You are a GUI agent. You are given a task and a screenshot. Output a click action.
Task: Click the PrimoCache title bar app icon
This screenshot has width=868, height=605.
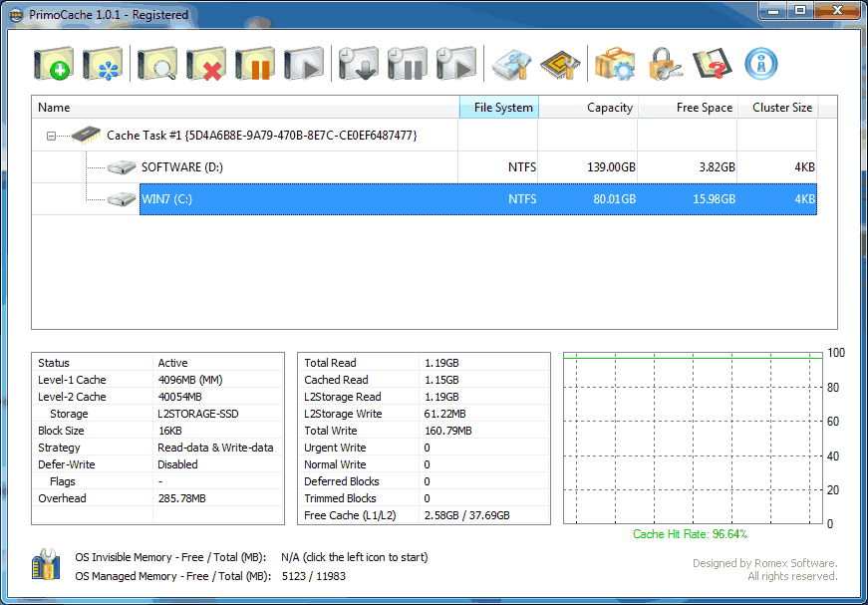pyautogui.click(x=17, y=14)
